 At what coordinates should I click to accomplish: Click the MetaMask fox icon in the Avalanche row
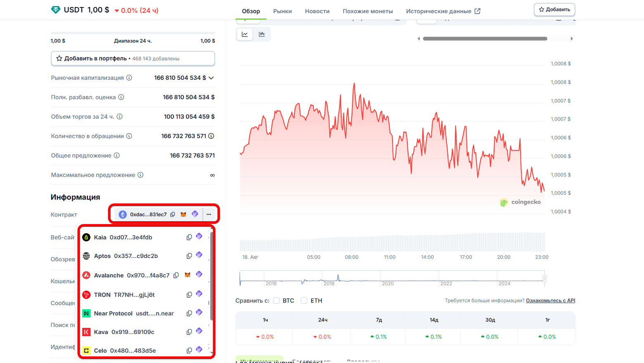pyautogui.click(x=188, y=275)
